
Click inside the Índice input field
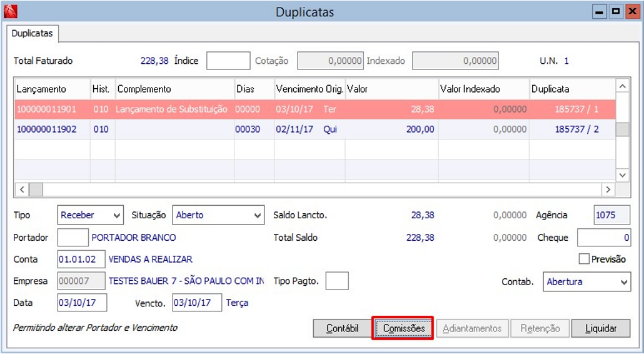pyautogui.click(x=228, y=61)
